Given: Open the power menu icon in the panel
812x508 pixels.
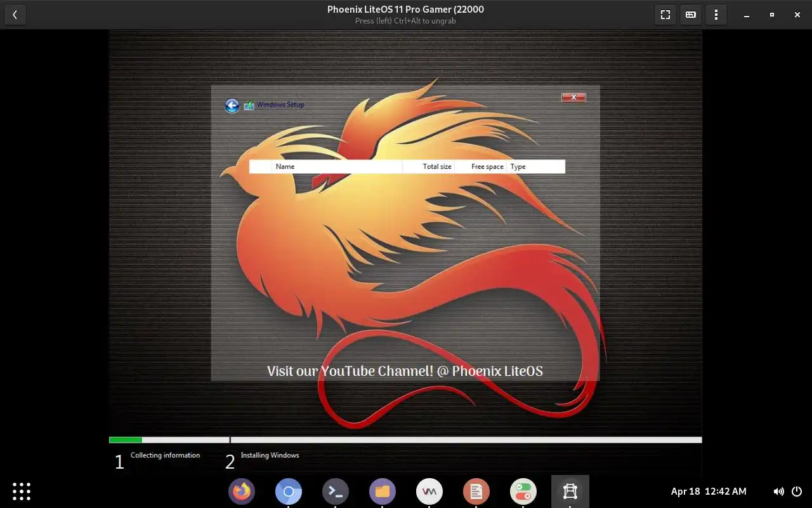Looking at the screenshot, I should pyautogui.click(x=797, y=491).
